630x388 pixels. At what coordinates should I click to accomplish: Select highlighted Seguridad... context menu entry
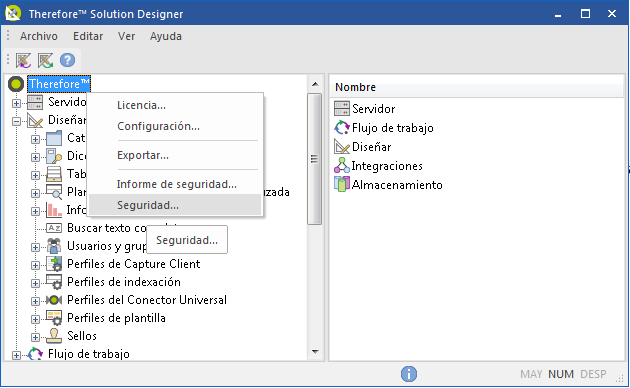(175, 205)
